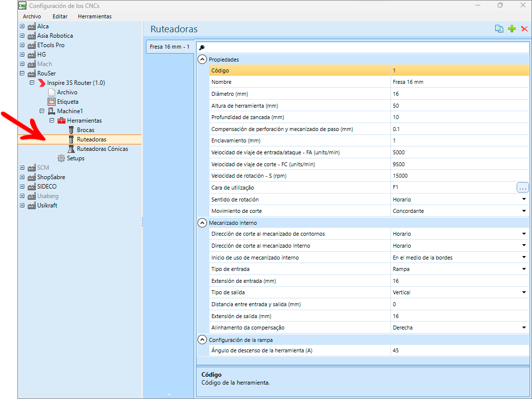
Task: Collapse the Inspire 3S Router node
Action: tap(32, 83)
